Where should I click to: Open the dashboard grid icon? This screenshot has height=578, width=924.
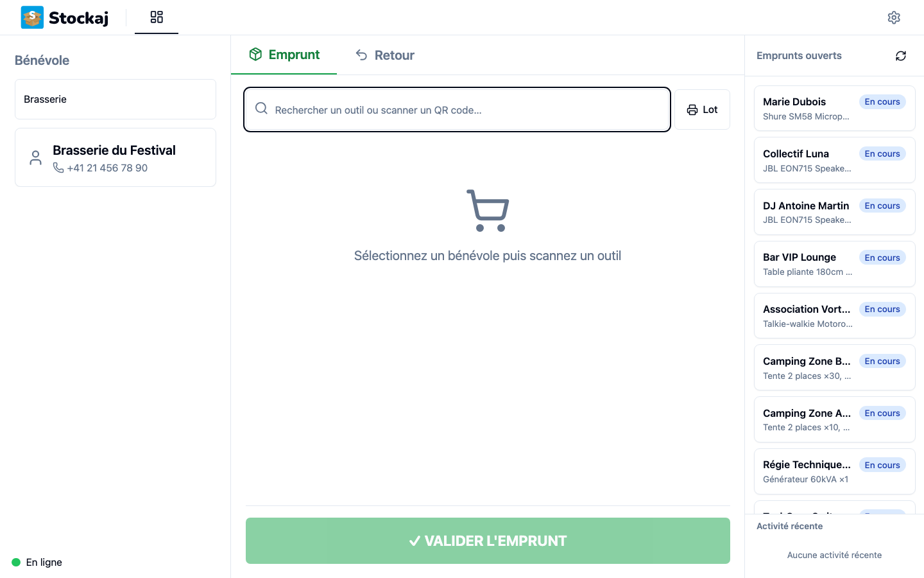(x=157, y=17)
